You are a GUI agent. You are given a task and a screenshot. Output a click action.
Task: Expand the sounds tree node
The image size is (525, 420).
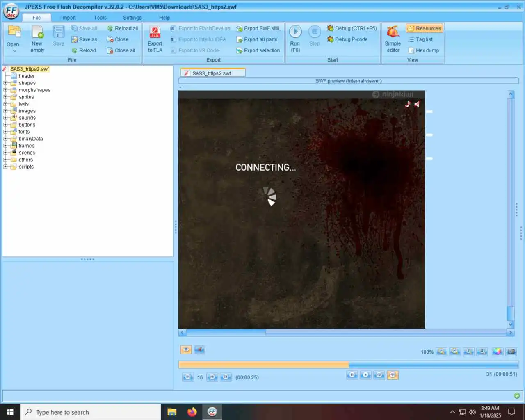(x=5, y=118)
